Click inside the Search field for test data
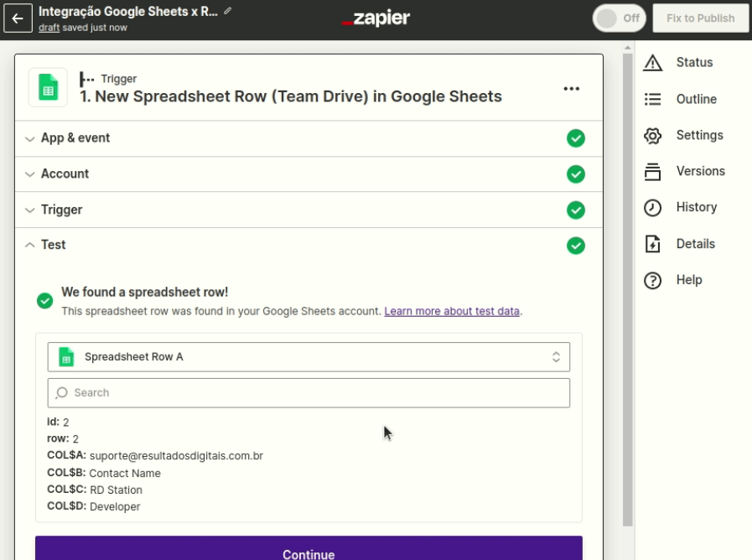This screenshot has height=560, width=752. click(x=308, y=392)
